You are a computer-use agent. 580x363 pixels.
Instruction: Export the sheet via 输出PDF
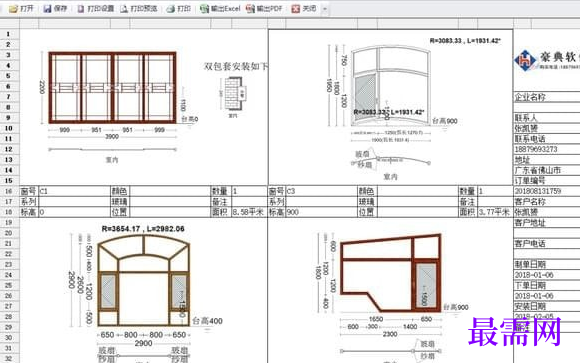264,9
